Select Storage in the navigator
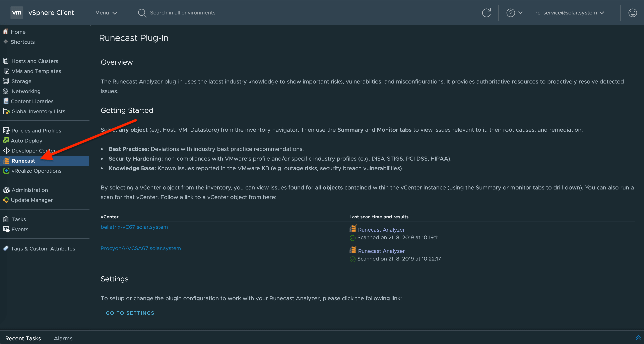644x344 pixels. pyautogui.click(x=21, y=81)
